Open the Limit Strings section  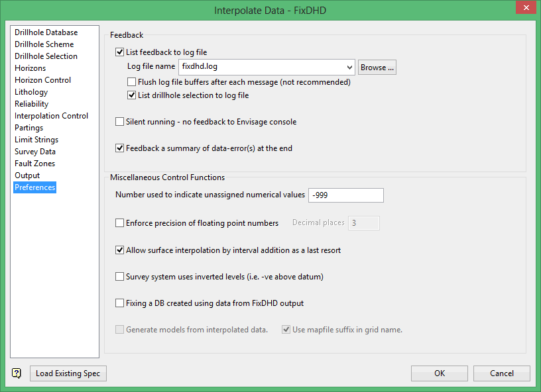point(36,140)
